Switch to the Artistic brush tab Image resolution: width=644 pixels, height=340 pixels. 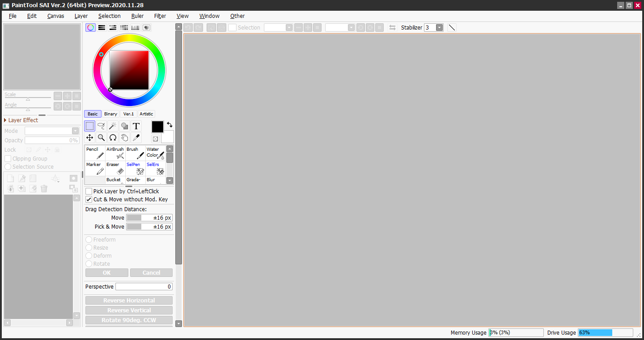tap(146, 114)
